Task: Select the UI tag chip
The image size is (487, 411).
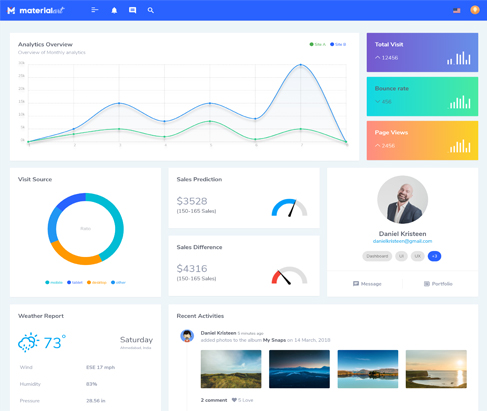Action: (401, 256)
